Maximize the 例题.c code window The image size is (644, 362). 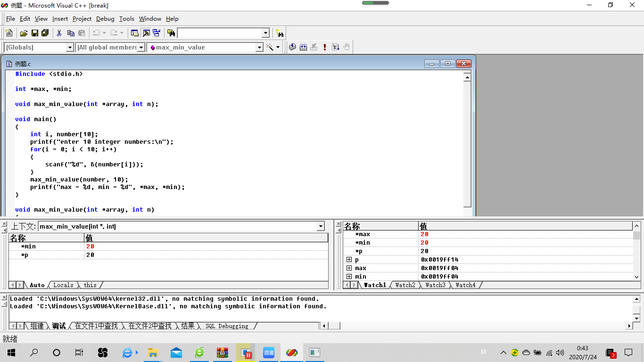tap(448, 64)
